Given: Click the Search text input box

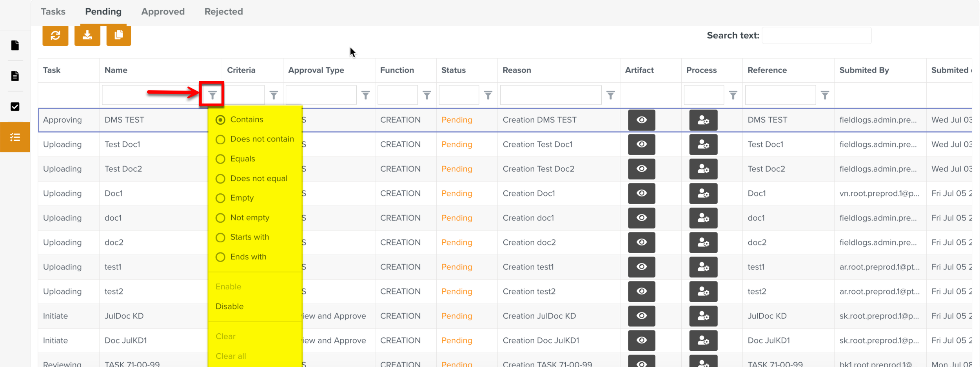Looking at the screenshot, I should (x=817, y=35).
